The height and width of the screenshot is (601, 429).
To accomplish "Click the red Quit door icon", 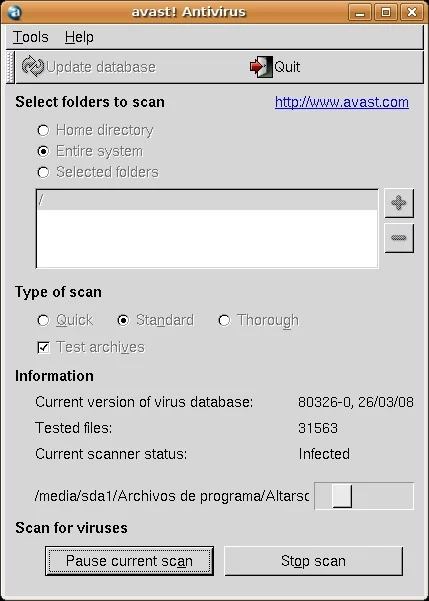I will tap(261, 67).
